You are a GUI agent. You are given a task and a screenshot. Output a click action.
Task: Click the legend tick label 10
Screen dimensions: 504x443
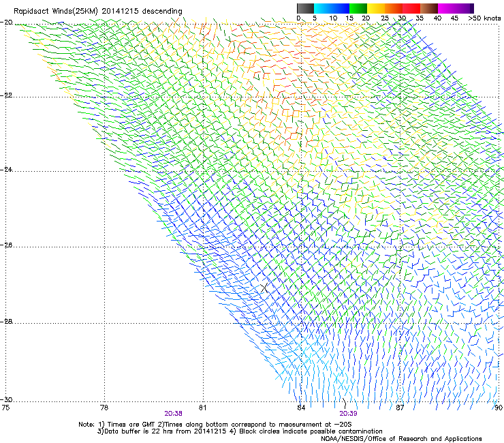tap(333, 18)
